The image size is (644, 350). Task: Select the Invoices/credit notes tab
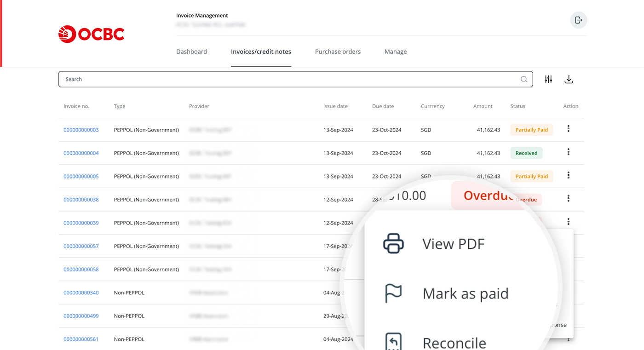[261, 52]
